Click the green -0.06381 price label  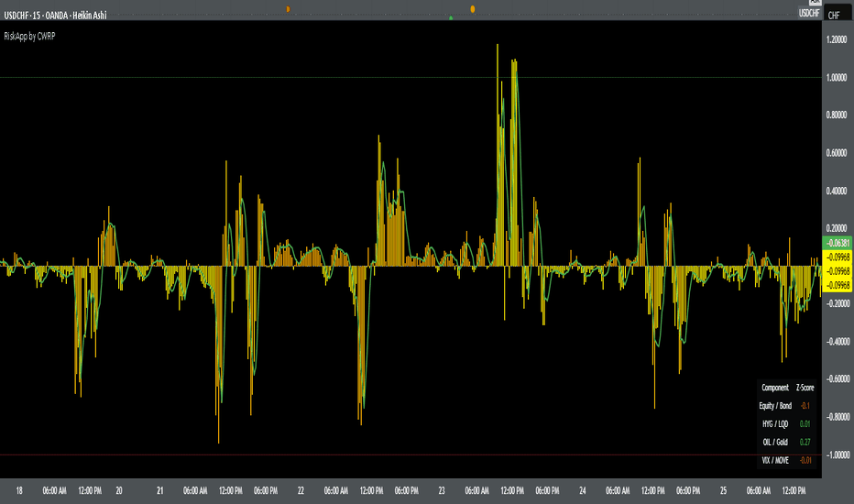pos(838,243)
